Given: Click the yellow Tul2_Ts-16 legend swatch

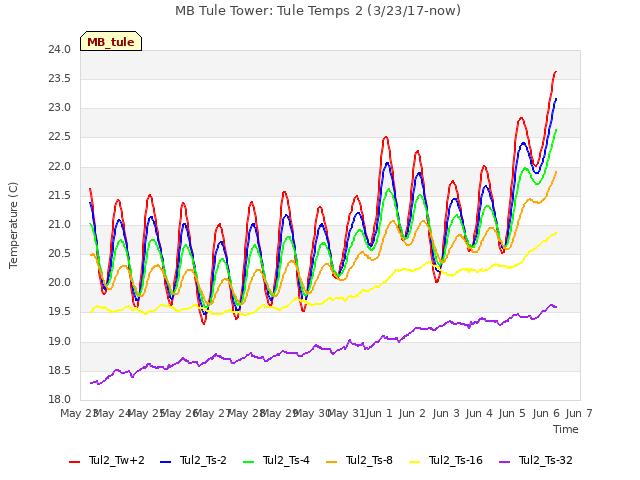Looking at the screenshot, I should point(414,462).
